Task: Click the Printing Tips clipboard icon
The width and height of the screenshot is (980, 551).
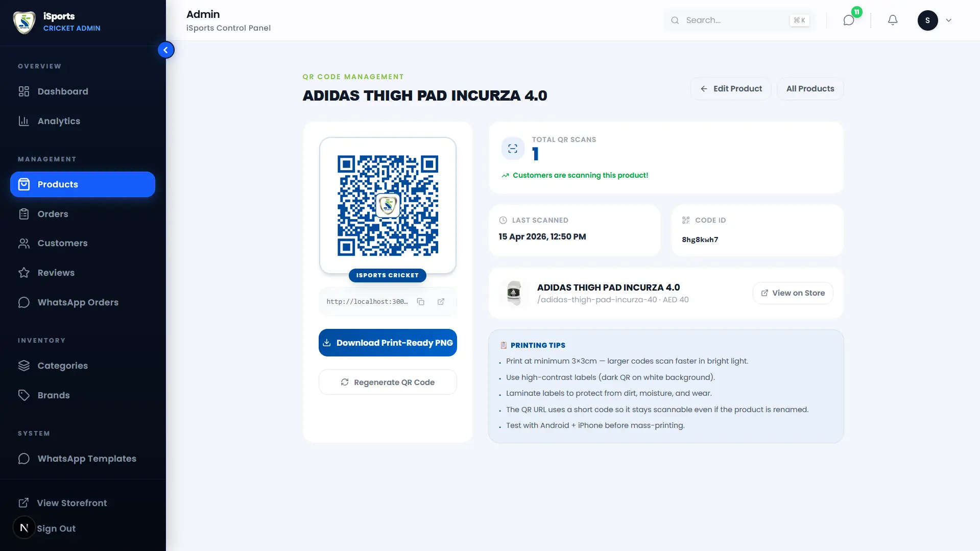Action: click(504, 345)
